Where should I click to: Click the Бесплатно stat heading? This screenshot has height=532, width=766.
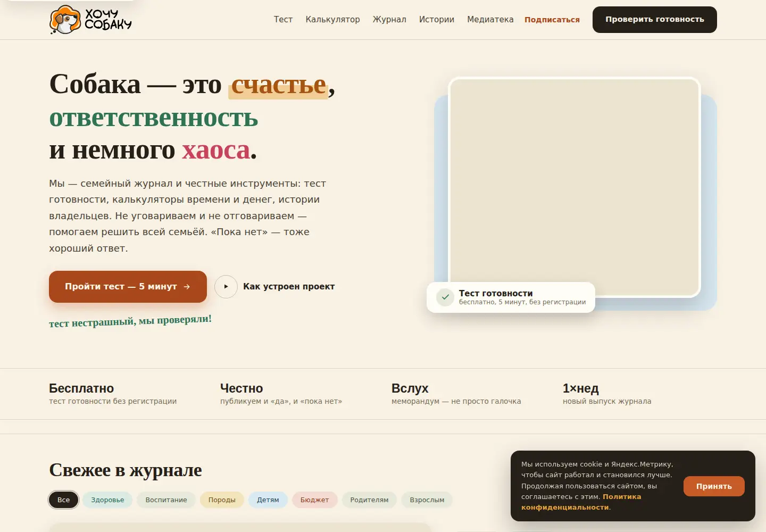(81, 388)
